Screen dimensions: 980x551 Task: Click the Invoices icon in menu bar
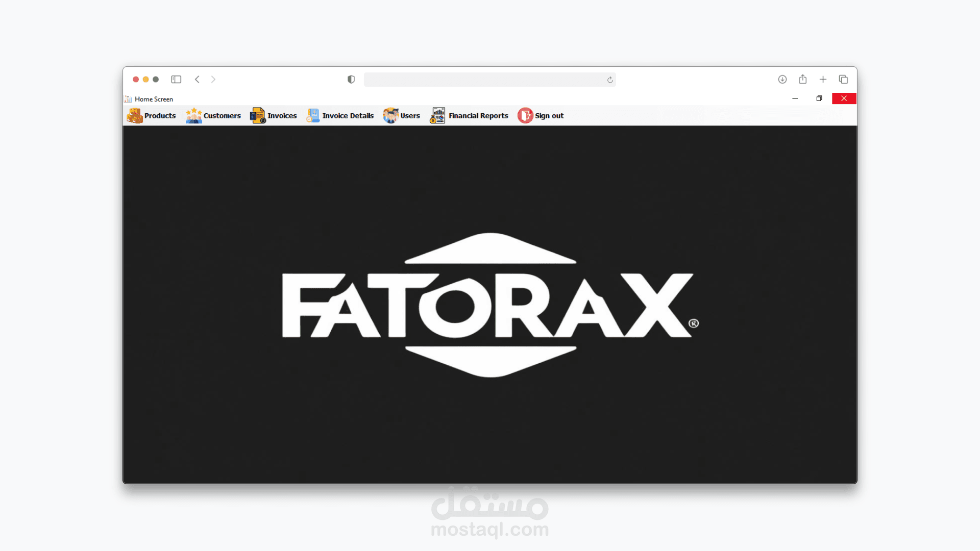258,116
